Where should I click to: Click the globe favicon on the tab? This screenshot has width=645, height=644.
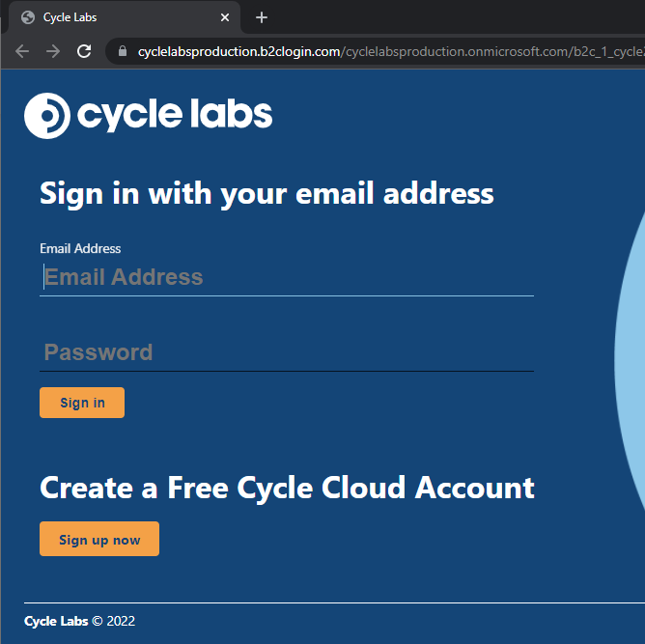(x=28, y=17)
